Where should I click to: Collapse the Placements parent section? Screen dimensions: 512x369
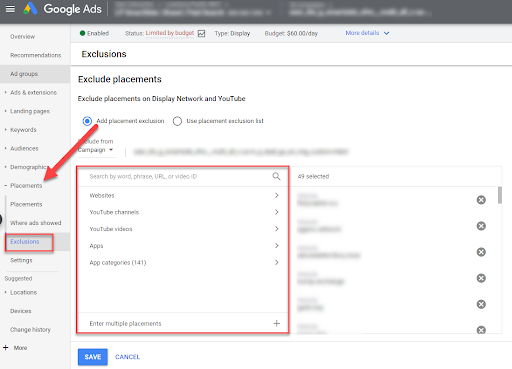(26, 186)
